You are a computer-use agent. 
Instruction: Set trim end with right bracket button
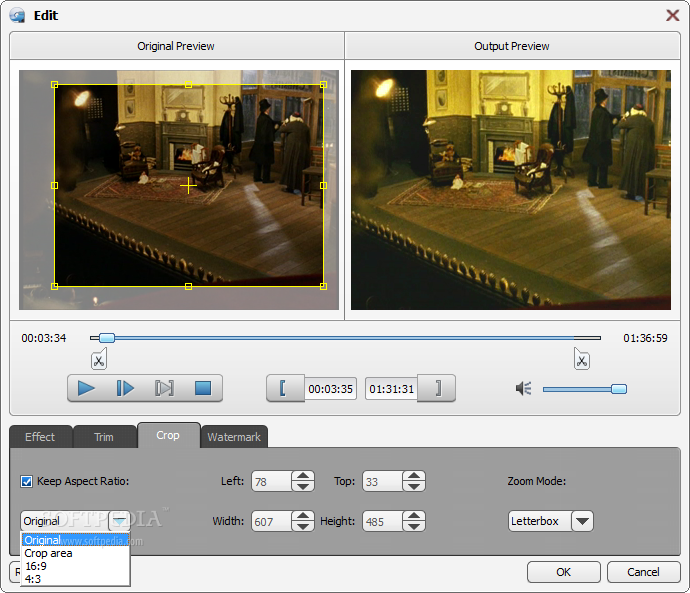click(x=437, y=388)
